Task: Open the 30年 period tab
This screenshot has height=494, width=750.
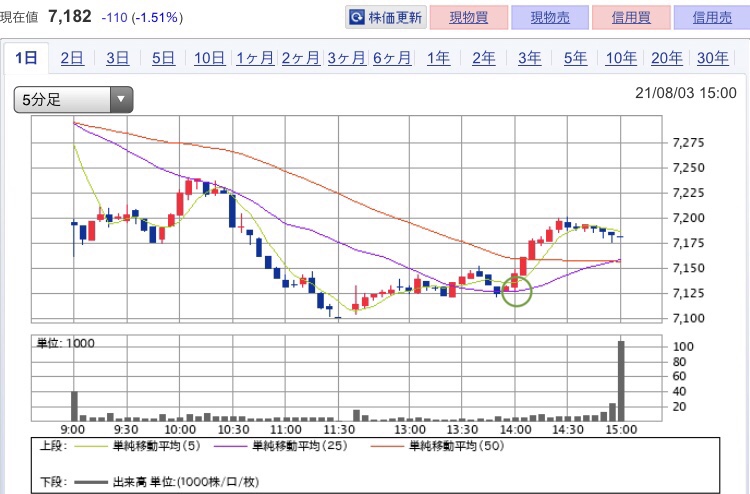Action: click(x=712, y=58)
